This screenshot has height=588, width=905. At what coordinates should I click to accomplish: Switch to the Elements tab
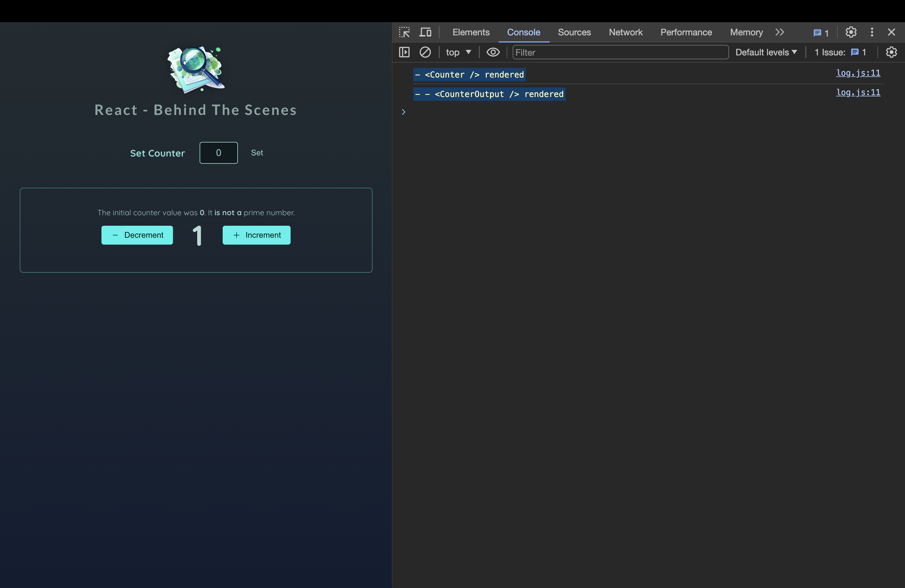[x=471, y=32]
